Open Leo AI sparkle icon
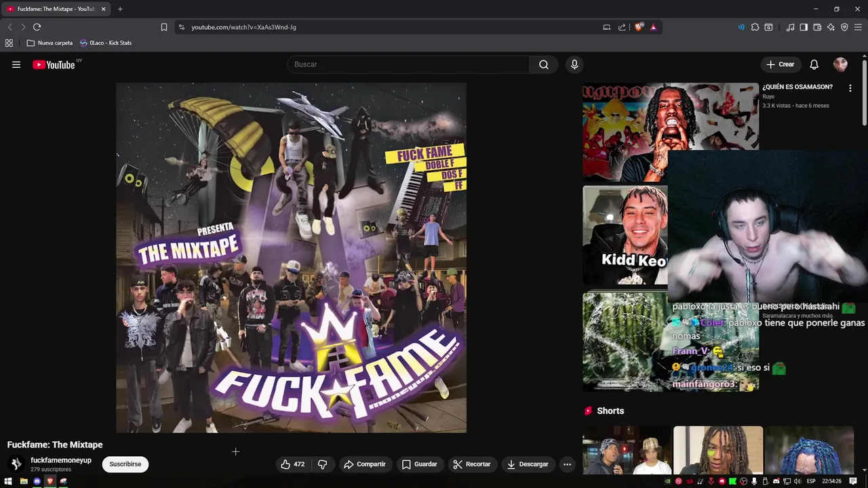 (x=831, y=27)
